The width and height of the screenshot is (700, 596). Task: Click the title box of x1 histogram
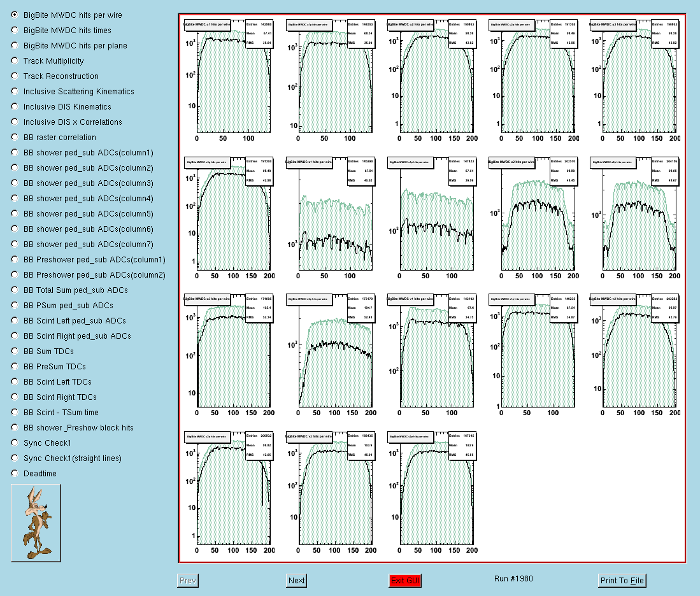[x=308, y=162]
